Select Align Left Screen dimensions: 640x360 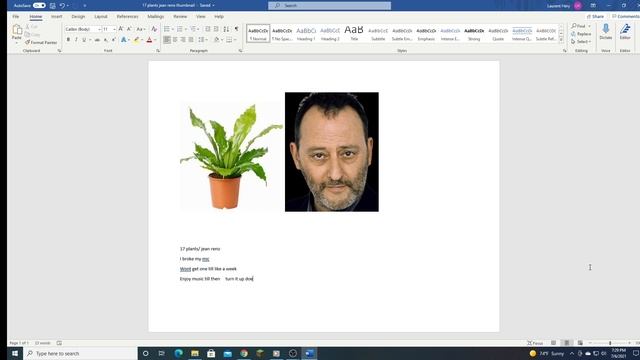tap(167, 40)
